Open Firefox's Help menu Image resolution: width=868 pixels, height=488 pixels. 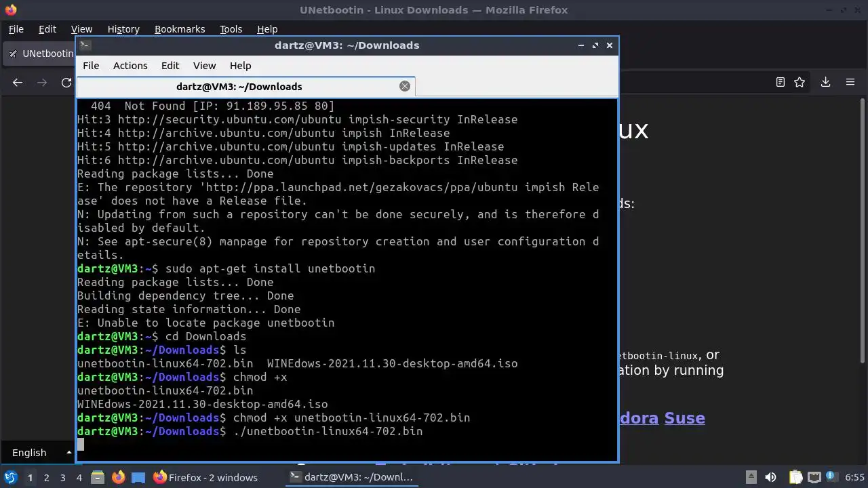(x=267, y=29)
